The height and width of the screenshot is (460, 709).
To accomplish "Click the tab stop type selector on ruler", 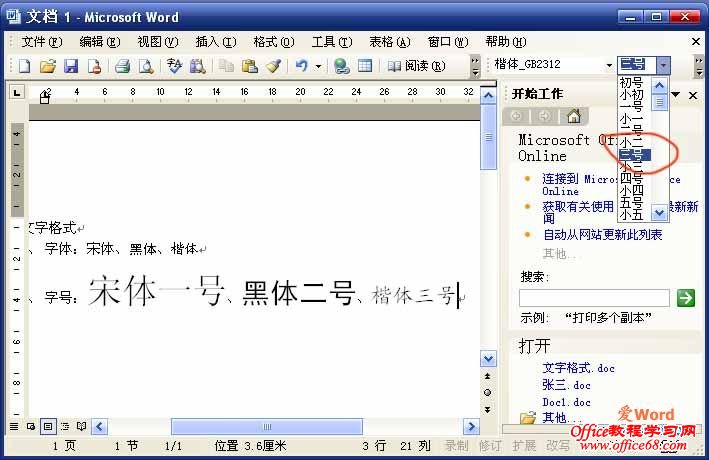I will point(17,93).
